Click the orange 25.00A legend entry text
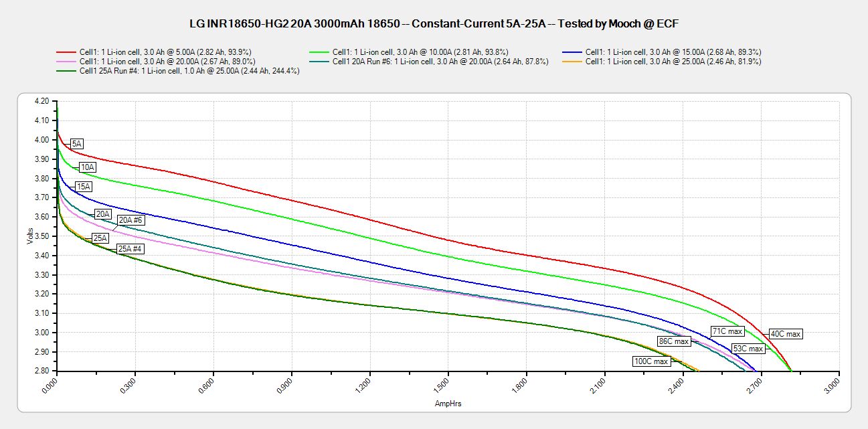Screen dimensions: 868x429 pos(673,62)
